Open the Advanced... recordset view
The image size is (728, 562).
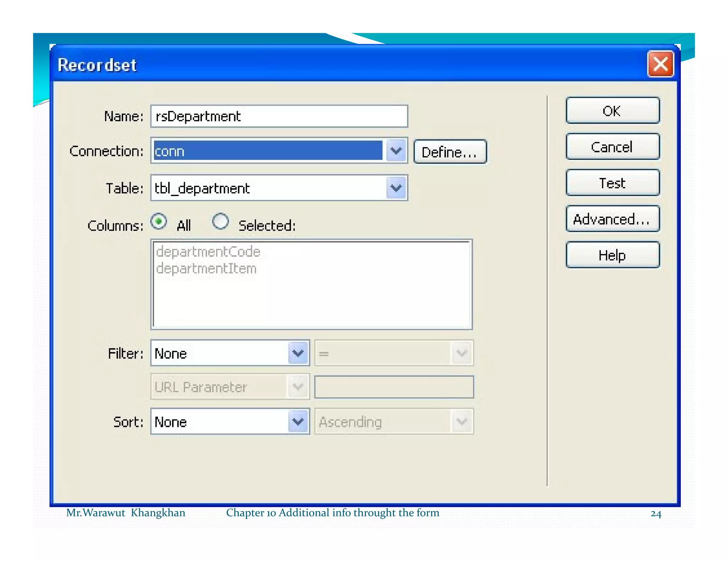click(612, 219)
